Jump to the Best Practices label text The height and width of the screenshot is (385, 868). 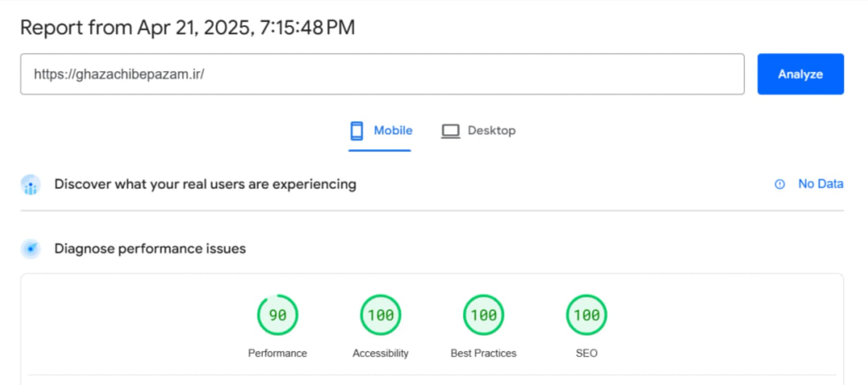click(483, 353)
